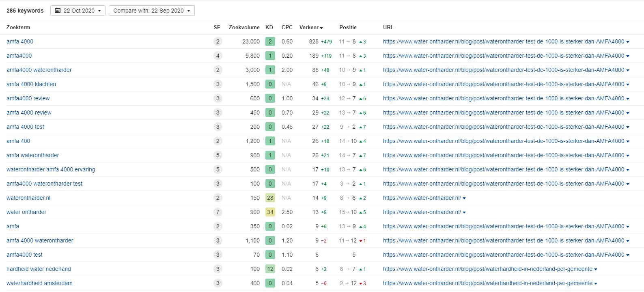Screen dimensions: 644x292
Task: Open the keyword 'amfa4000 test'
Action: pyautogui.click(x=24, y=255)
